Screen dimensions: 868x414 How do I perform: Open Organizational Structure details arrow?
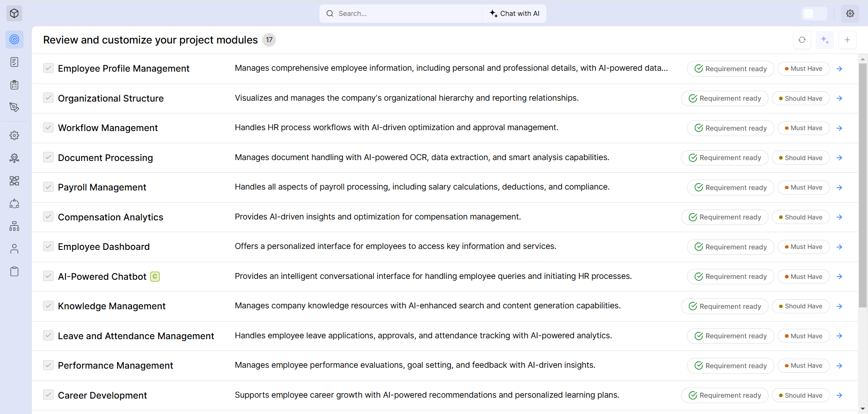point(839,98)
